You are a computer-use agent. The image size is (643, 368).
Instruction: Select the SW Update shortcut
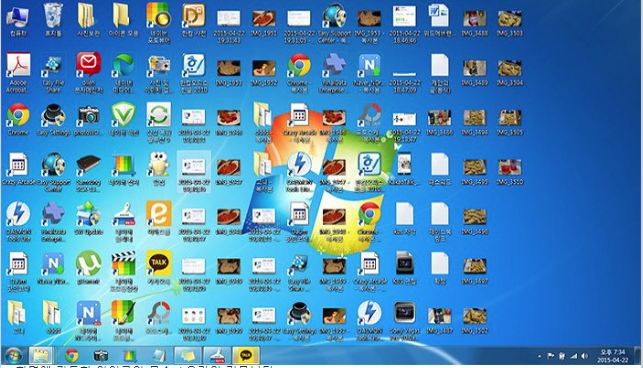coord(88,219)
